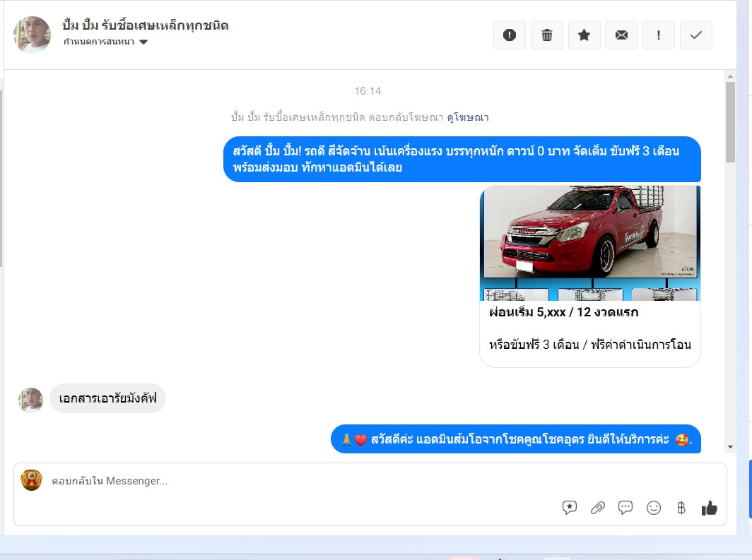Open customer profile picture in header
The width and height of the screenshot is (752, 560).
pos(32,35)
